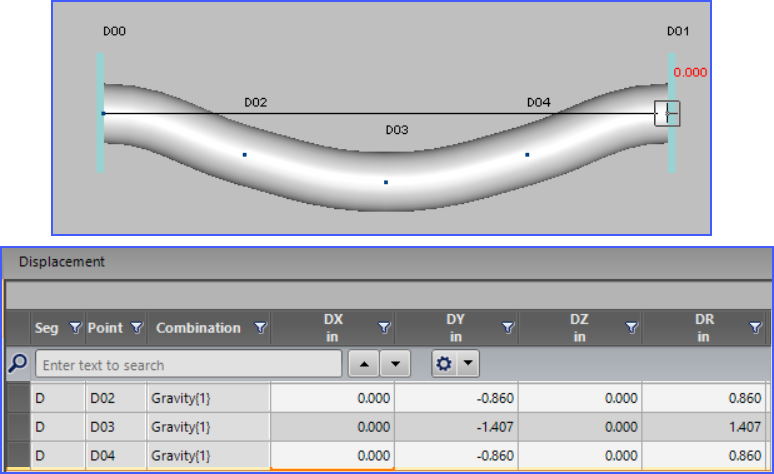Select the Displacement panel title
Viewport: 774px width, 474px height.
(62, 262)
